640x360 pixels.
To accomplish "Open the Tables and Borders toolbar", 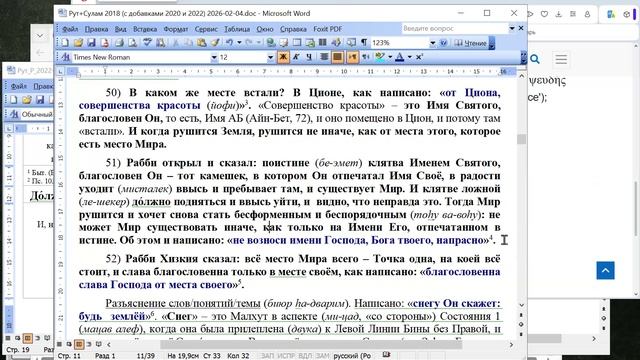I will (x=284, y=42).
